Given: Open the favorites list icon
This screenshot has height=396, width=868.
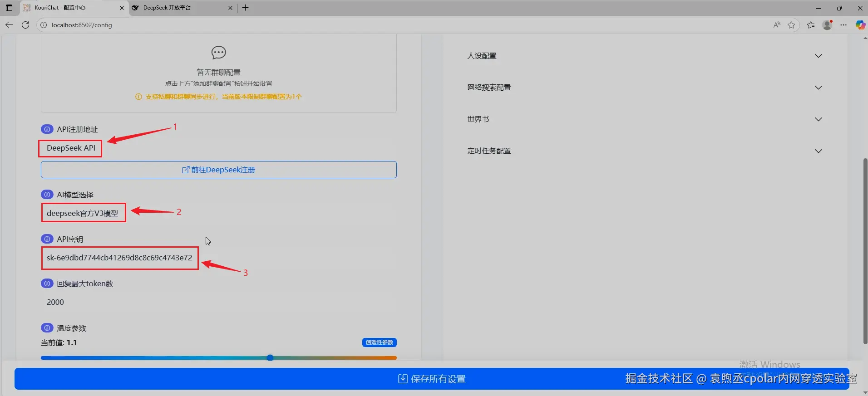Looking at the screenshot, I should tap(811, 25).
